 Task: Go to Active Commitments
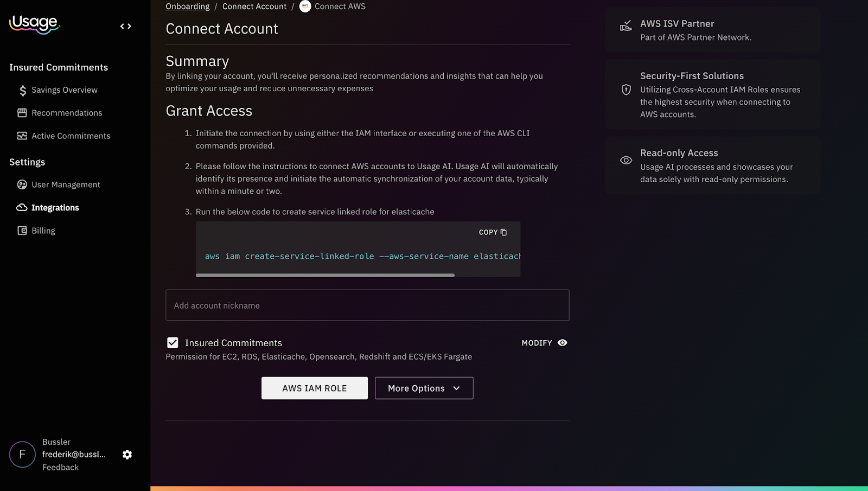(71, 136)
